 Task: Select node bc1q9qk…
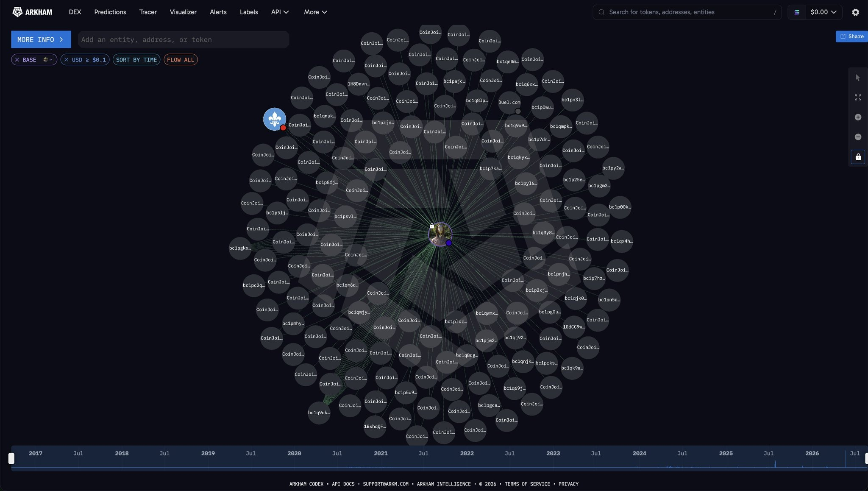(x=319, y=413)
